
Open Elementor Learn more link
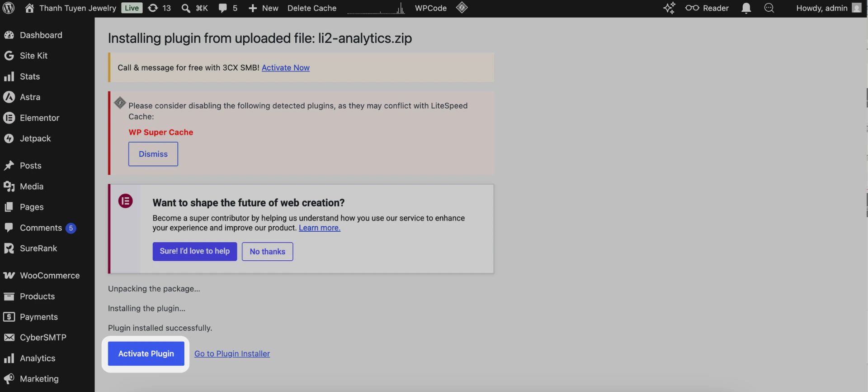[x=319, y=228]
